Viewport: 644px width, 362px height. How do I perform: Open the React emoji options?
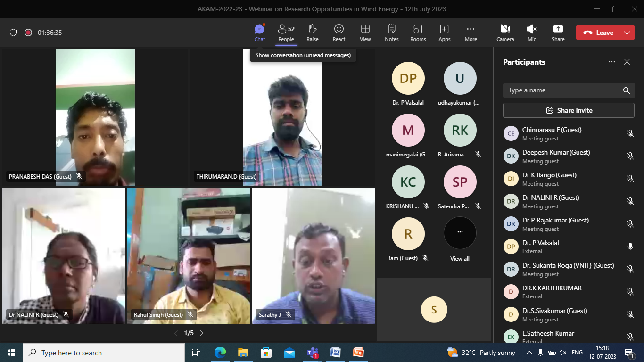(339, 33)
